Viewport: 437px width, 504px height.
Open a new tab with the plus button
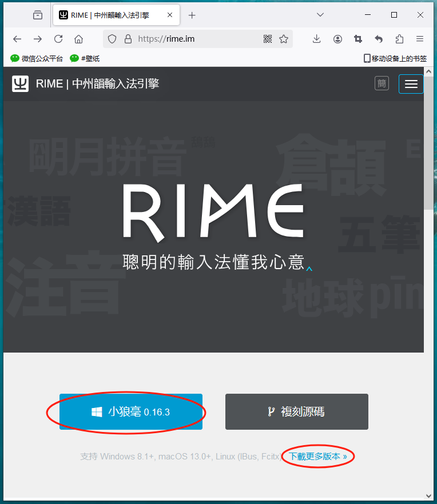click(192, 15)
